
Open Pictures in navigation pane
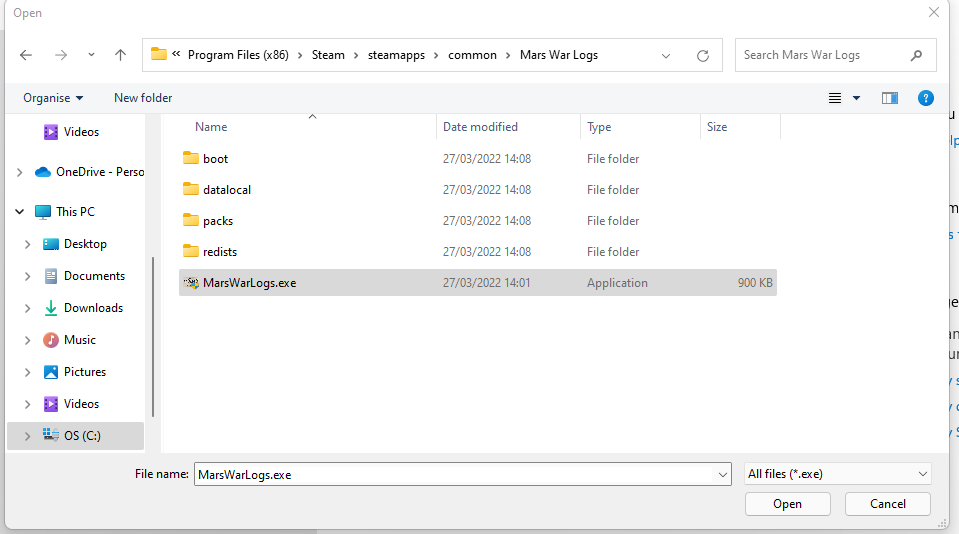[x=75, y=372]
